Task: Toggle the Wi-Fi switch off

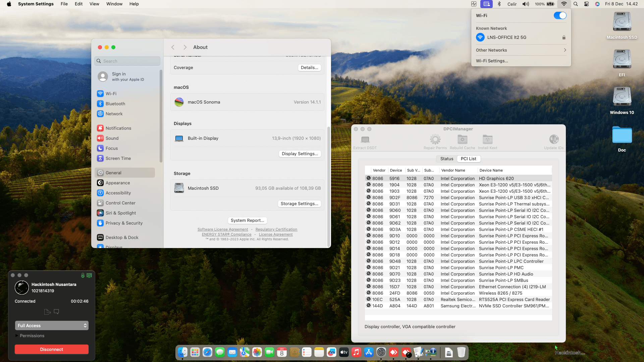Action: (560, 16)
